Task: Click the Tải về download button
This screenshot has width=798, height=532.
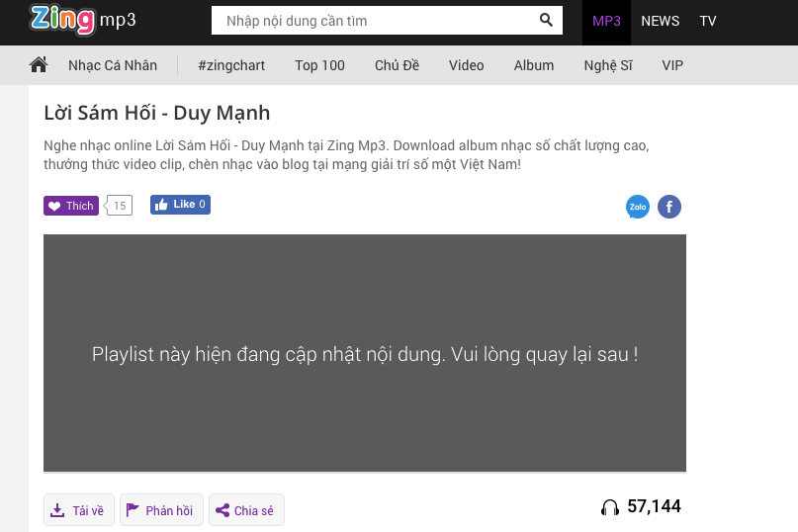Action: click(x=79, y=510)
